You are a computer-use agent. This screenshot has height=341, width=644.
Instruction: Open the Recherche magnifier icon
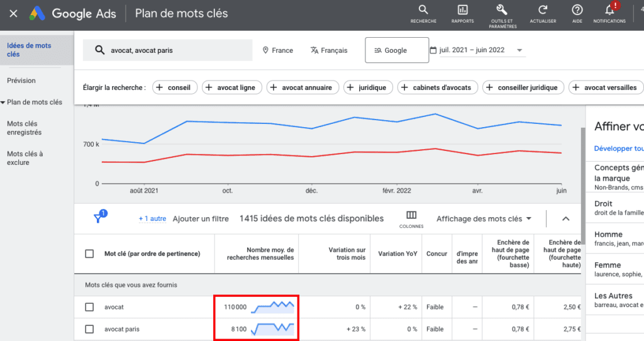coord(423,10)
